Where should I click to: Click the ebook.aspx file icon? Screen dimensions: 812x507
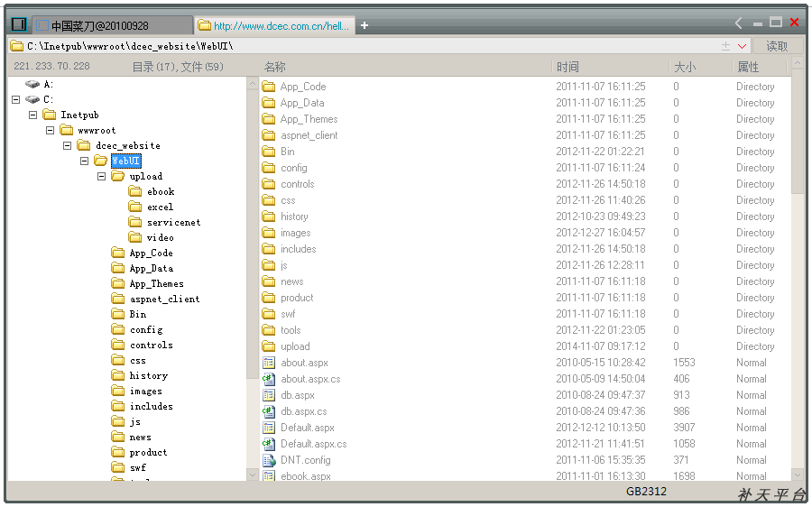click(268, 475)
